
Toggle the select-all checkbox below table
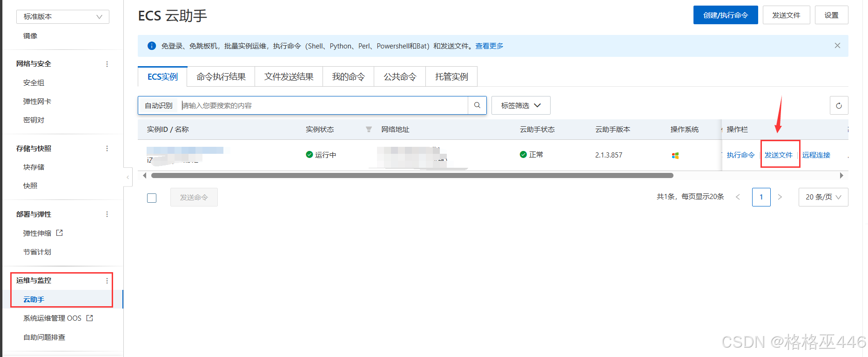(x=152, y=198)
